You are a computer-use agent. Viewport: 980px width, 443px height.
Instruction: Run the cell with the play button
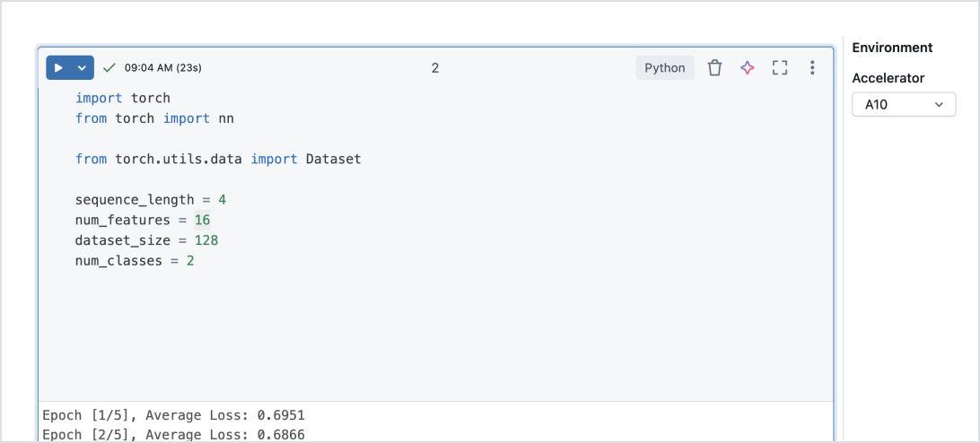tap(58, 68)
